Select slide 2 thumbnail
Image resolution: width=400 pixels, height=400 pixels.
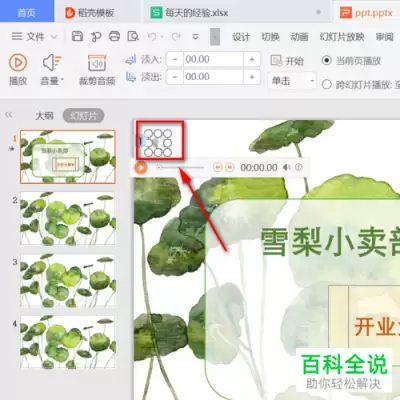click(68, 218)
